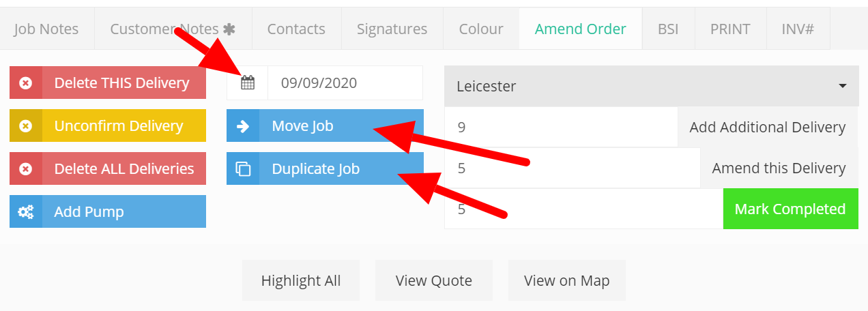Image resolution: width=868 pixels, height=311 pixels.
Task: Click Amend this Delivery button
Action: pyautogui.click(x=779, y=168)
